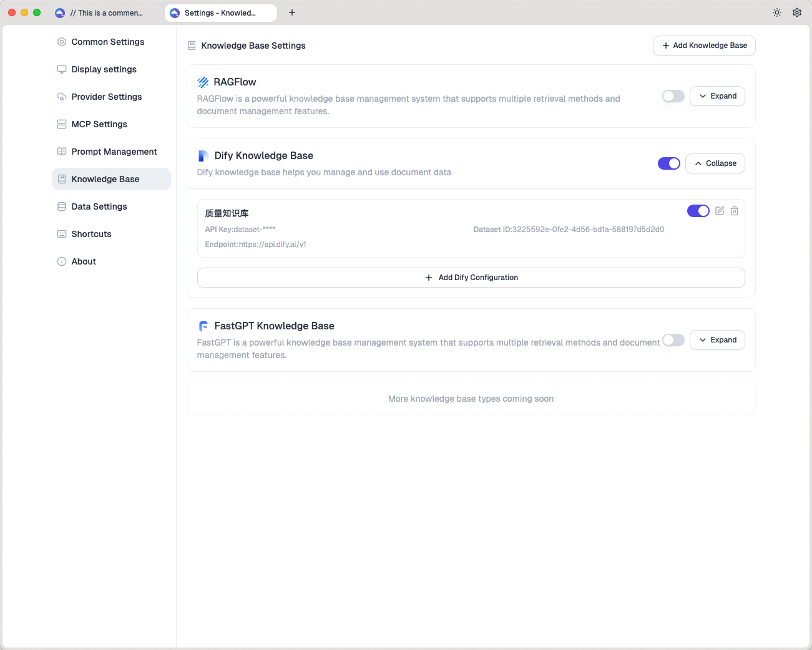The height and width of the screenshot is (650, 812).
Task: Click the Data Settings database icon
Action: point(62,206)
